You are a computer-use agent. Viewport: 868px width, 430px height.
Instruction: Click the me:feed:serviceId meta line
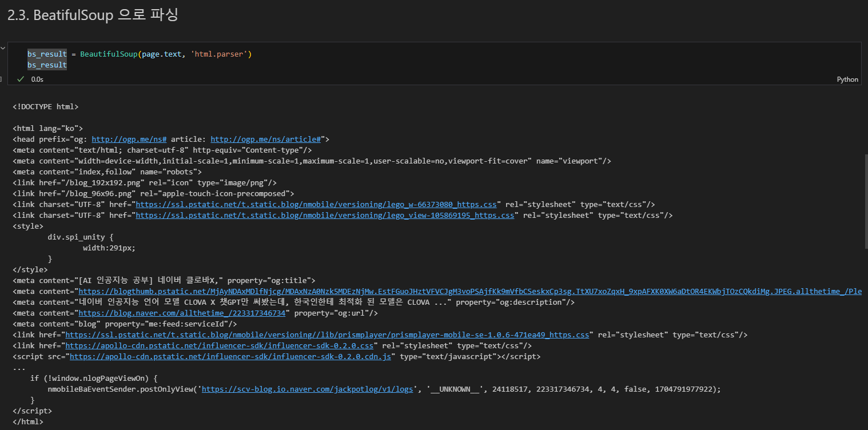point(125,324)
